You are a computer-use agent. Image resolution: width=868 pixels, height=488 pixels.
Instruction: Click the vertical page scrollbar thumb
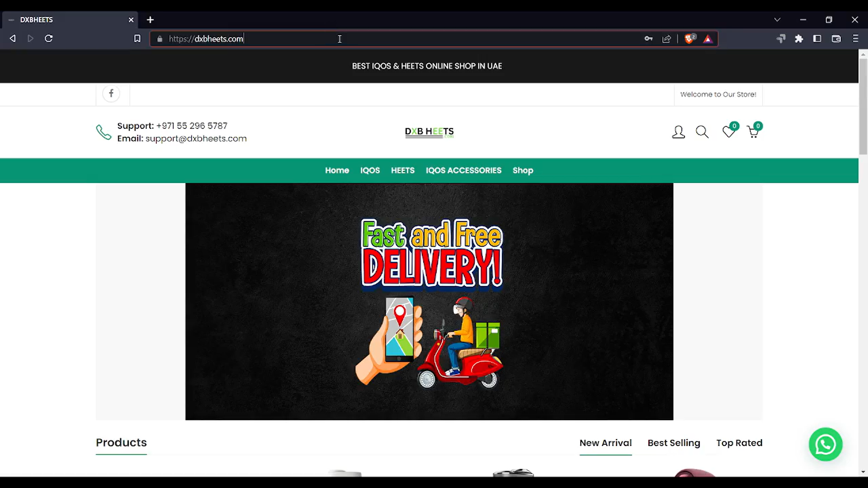pos(863,106)
